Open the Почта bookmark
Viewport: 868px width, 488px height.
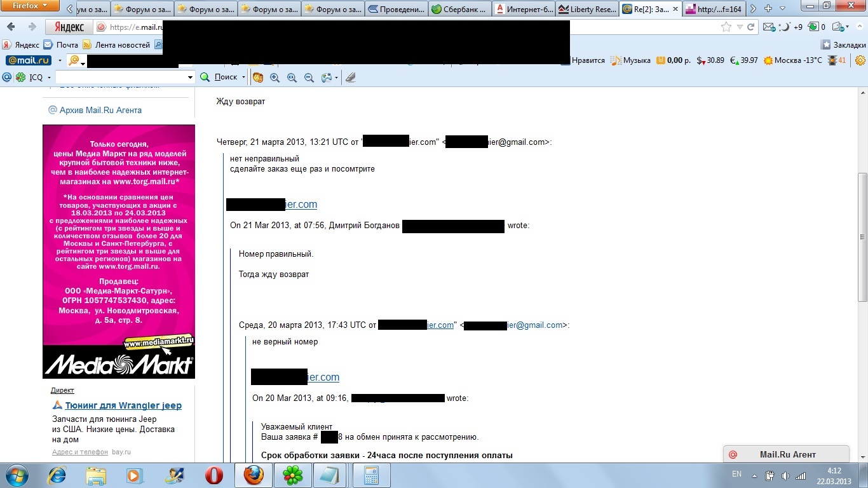pos(61,45)
